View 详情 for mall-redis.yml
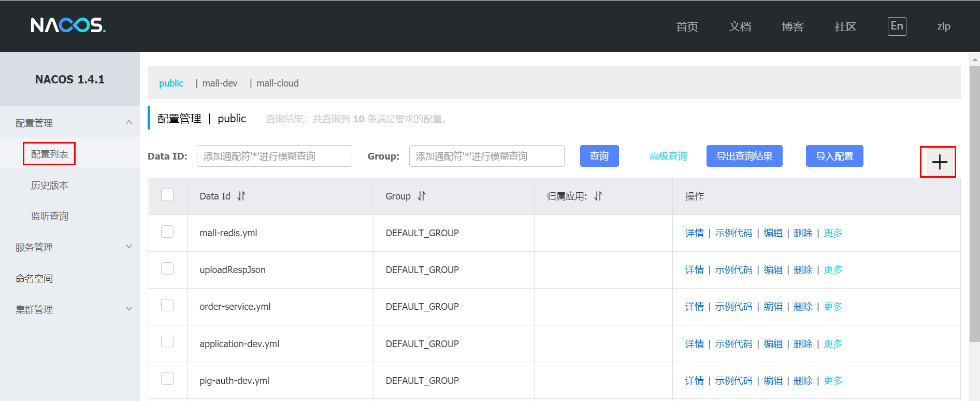 [x=694, y=233]
